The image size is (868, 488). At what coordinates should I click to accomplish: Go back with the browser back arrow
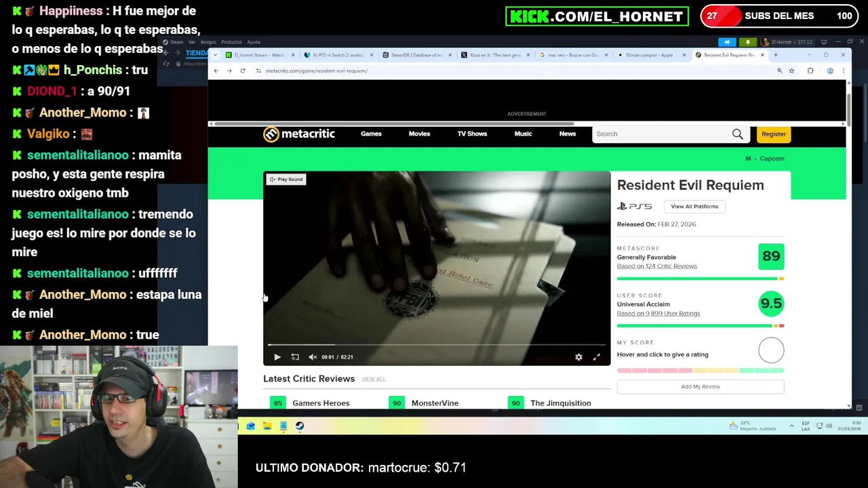coord(216,70)
